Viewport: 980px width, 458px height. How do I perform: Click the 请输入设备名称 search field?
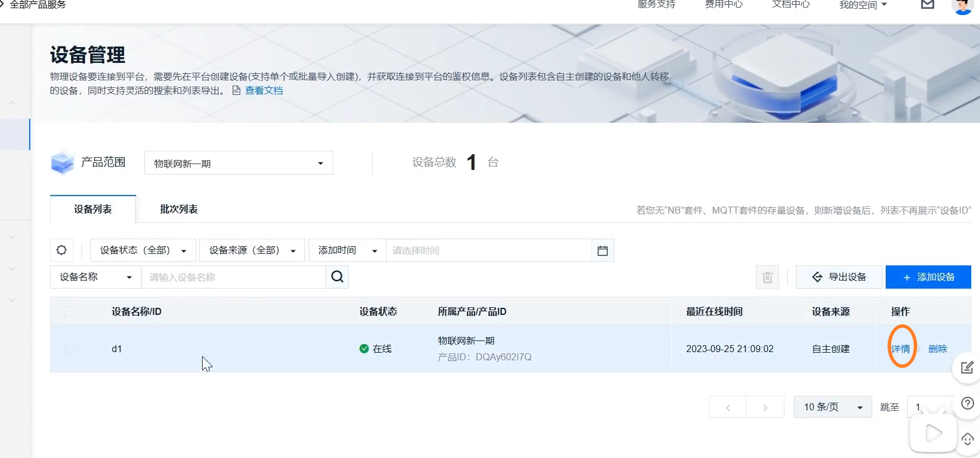pyautogui.click(x=233, y=277)
